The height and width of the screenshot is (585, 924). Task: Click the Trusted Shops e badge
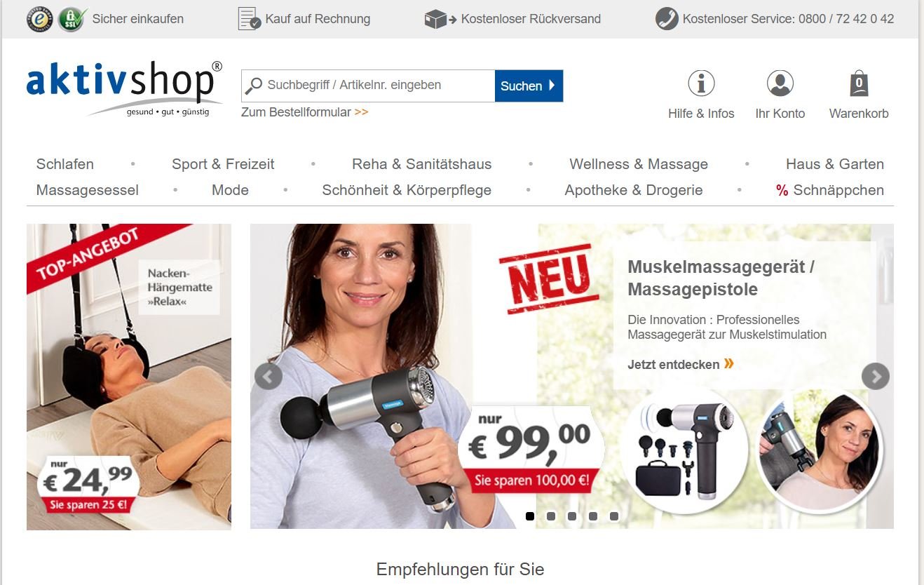coord(40,19)
